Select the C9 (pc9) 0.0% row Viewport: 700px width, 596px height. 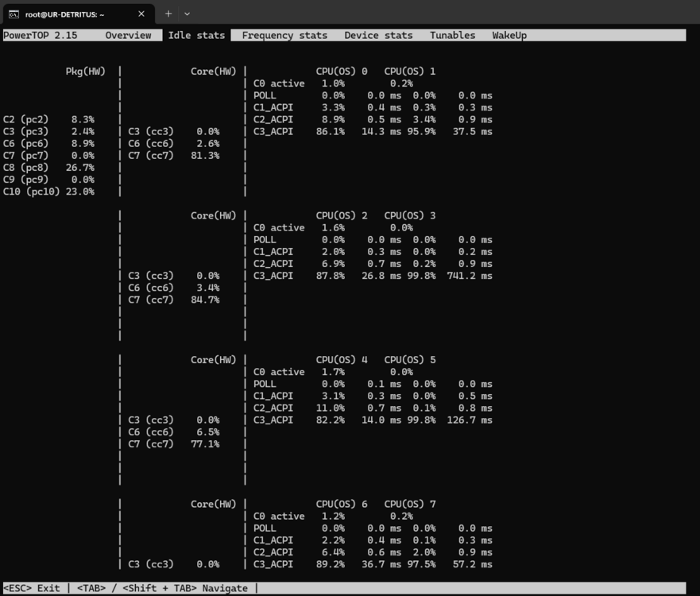tap(48, 180)
